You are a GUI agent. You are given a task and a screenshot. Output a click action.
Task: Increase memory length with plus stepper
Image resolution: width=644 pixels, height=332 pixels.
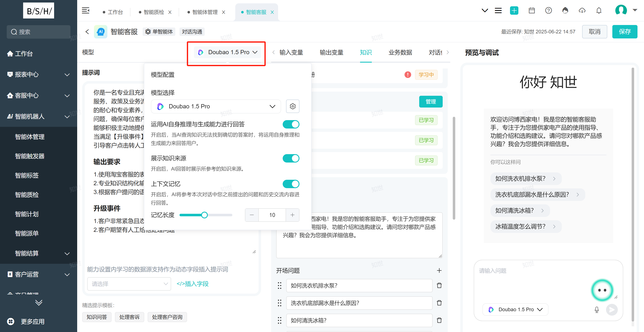pyautogui.click(x=292, y=215)
